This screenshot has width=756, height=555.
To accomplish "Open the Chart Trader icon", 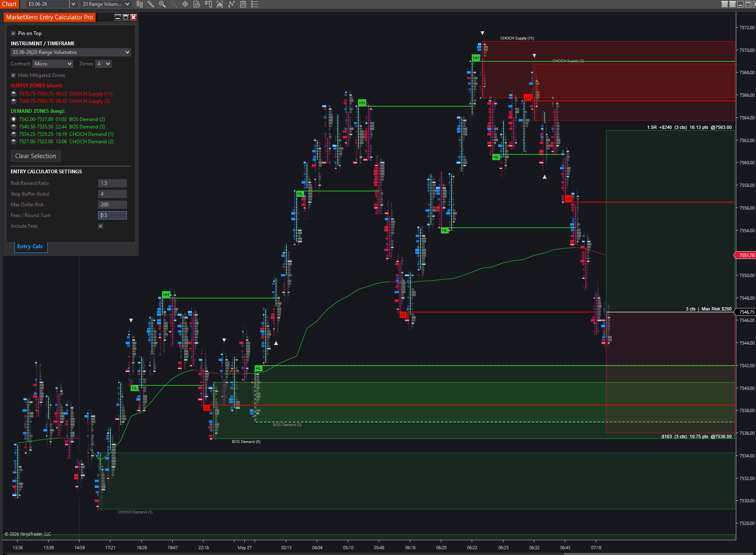I will tap(208, 4).
